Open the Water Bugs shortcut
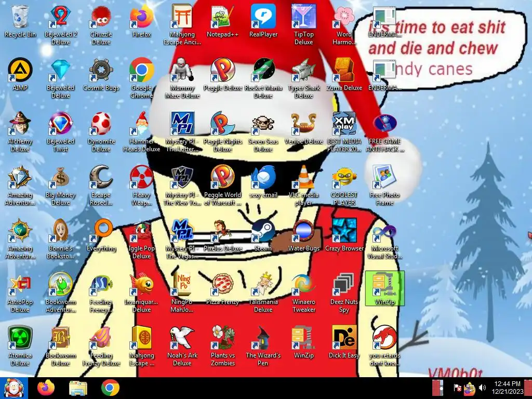This screenshot has height=399, width=532. pyautogui.click(x=303, y=235)
